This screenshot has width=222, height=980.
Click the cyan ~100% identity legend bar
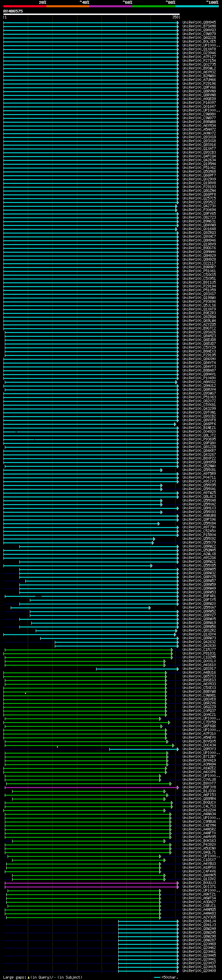[197, 7]
